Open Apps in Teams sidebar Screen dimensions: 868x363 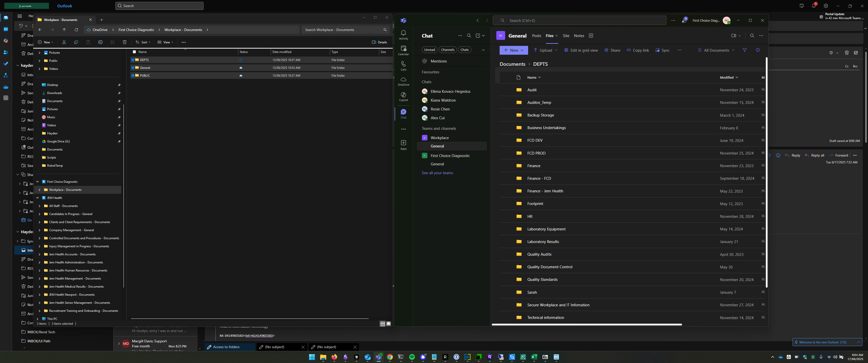tap(403, 145)
